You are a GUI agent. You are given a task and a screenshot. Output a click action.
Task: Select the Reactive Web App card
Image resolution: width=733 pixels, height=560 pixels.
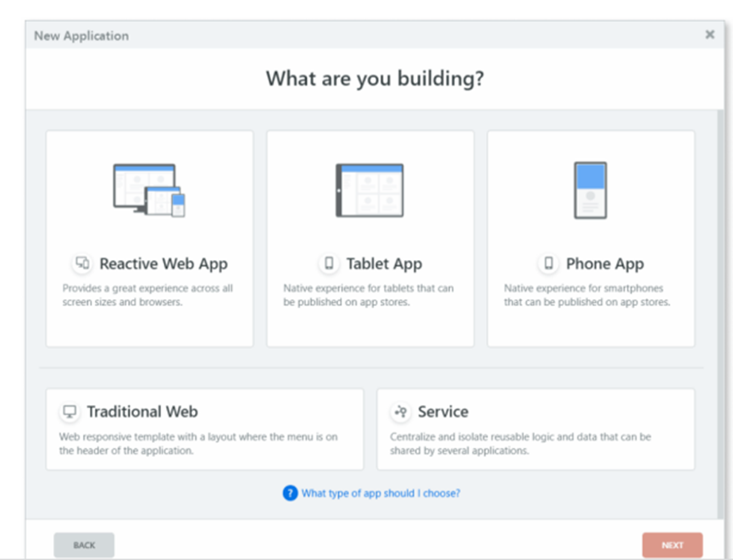pos(149,238)
